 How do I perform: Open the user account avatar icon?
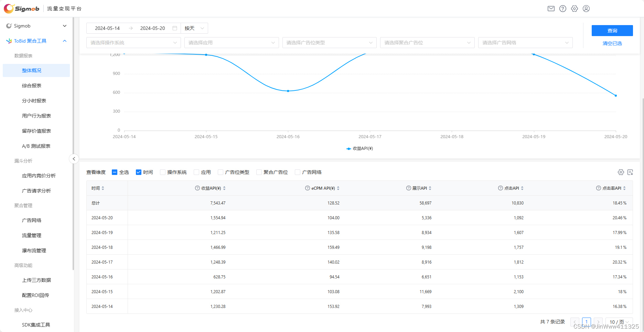(x=586, y=9)
